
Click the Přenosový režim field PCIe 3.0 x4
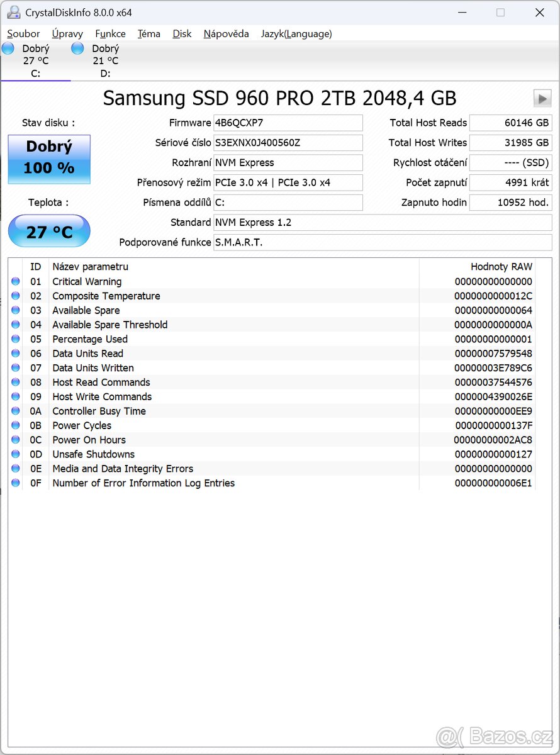(288, 182)
